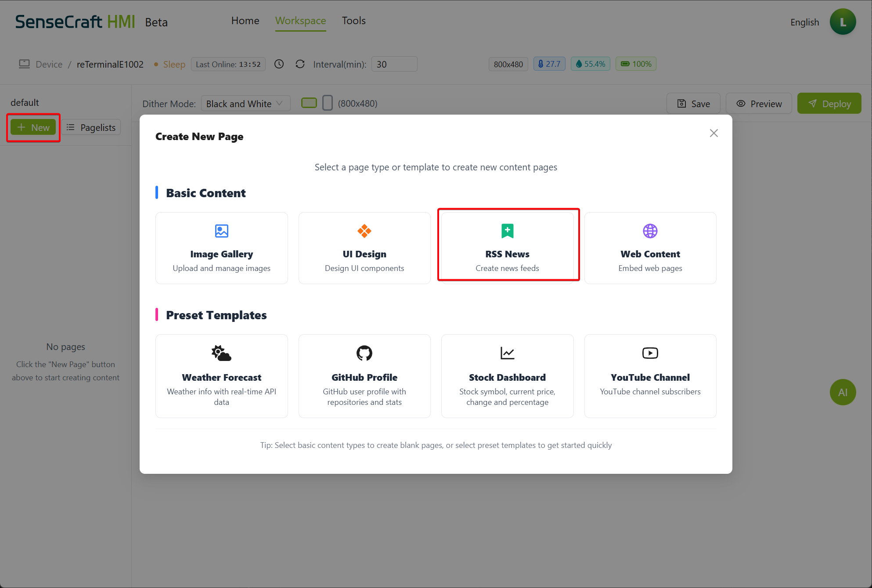Switch to the Tools tab

click(x=353, y=21)
